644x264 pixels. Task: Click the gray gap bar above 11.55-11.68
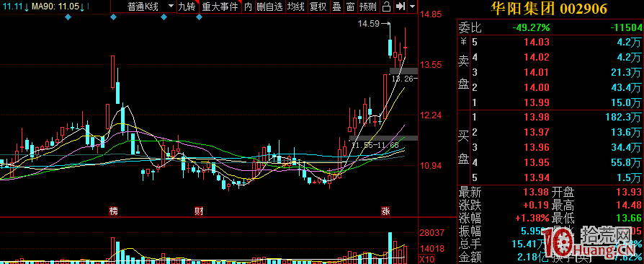(384, 138)
